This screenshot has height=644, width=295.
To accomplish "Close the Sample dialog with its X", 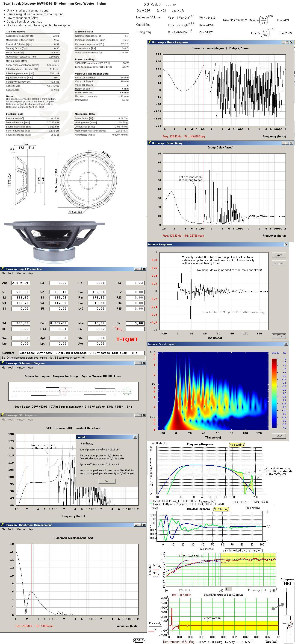I will click(135, 437).
